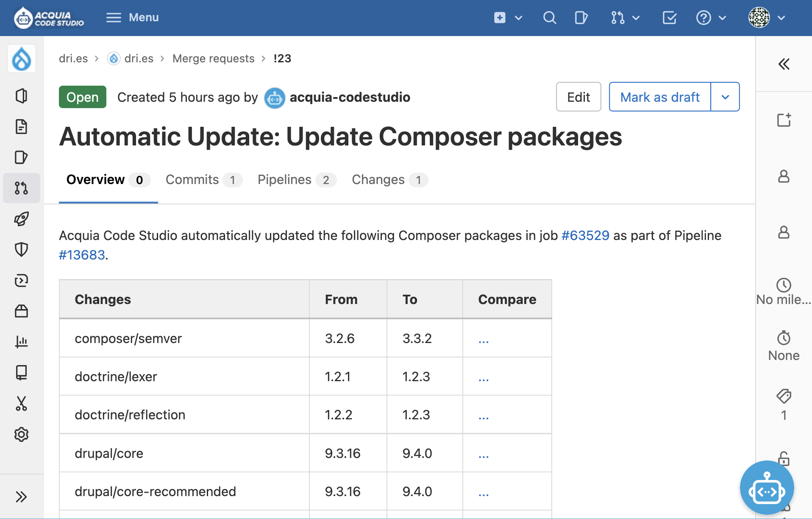Screen dimensions: 812x519
Task: Select the Merge requests sidebar icon
Action: (21, 188)
